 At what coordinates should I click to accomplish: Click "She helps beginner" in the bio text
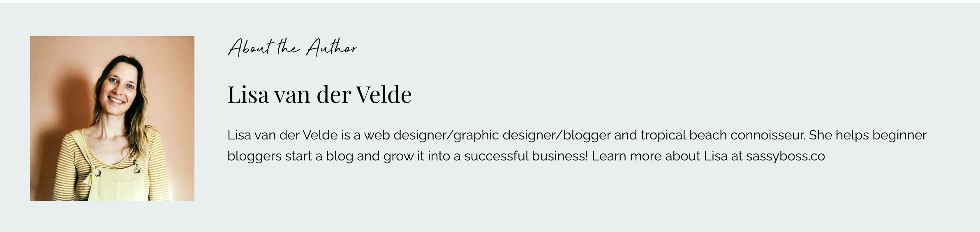[867, 135]
